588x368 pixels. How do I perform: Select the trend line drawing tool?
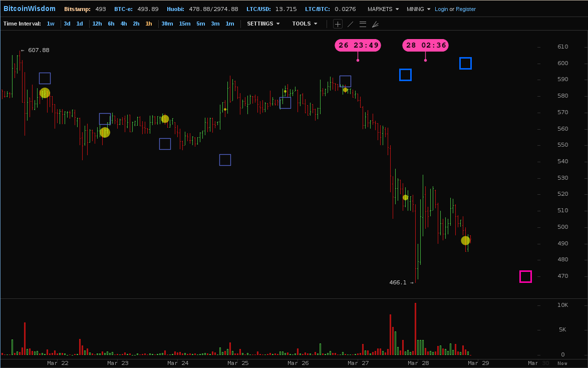click(x=350, y=24)
